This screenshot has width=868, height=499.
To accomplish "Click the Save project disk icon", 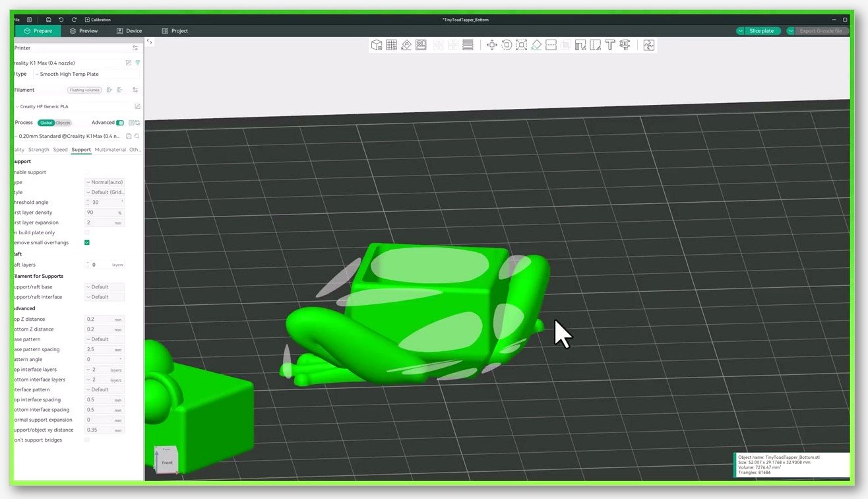I will click(49, 20).
